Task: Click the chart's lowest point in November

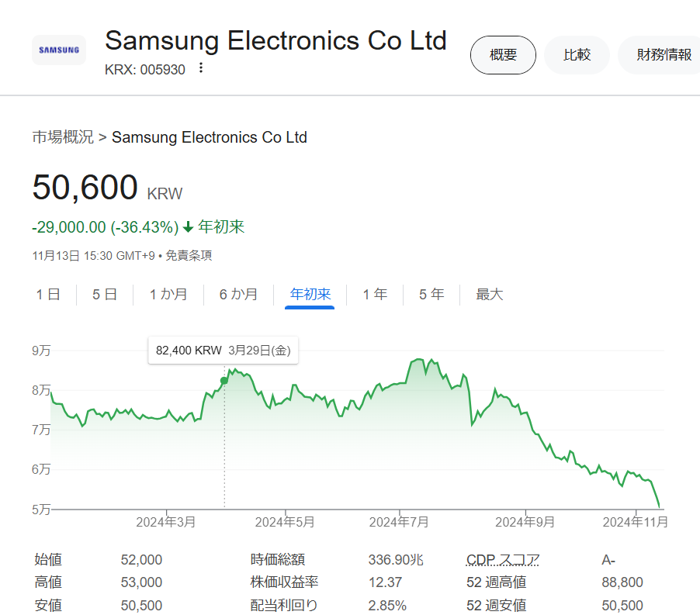Action: point(660,507)
